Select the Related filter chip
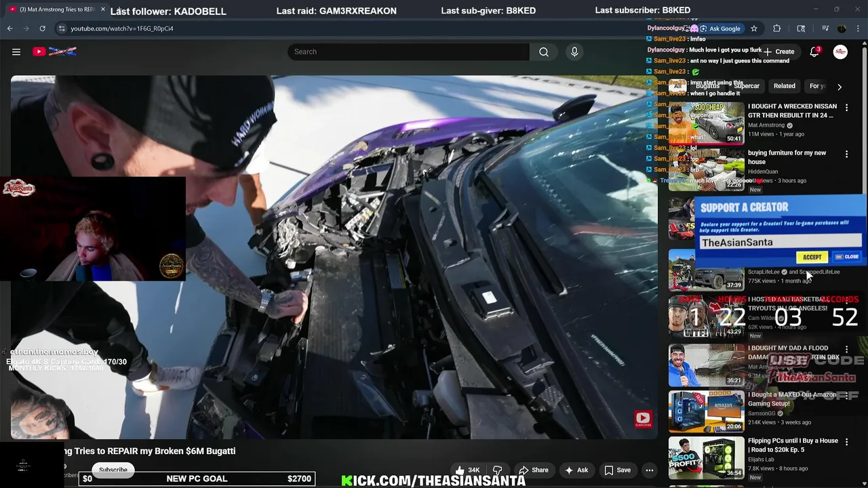Image resolution: width=868 pixels, height=488 pixels. pyautogui.click(x=785, y=86)
